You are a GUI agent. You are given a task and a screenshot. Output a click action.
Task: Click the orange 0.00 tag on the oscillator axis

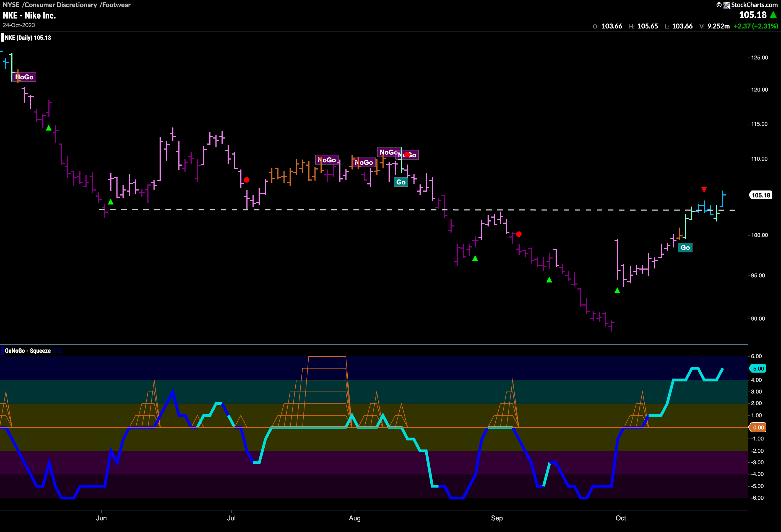[758, 427]
